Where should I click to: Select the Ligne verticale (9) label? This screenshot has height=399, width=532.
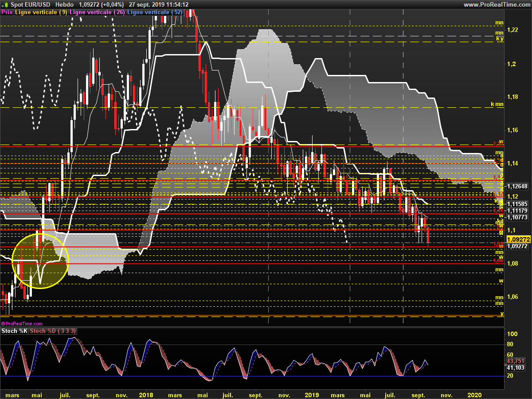point(41,12)
